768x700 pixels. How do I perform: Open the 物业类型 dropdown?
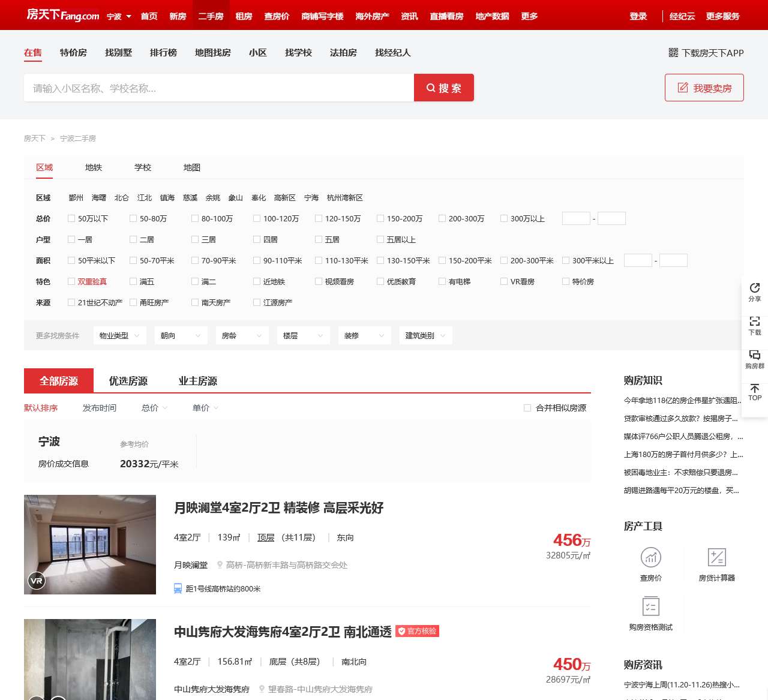click(119, 335)
